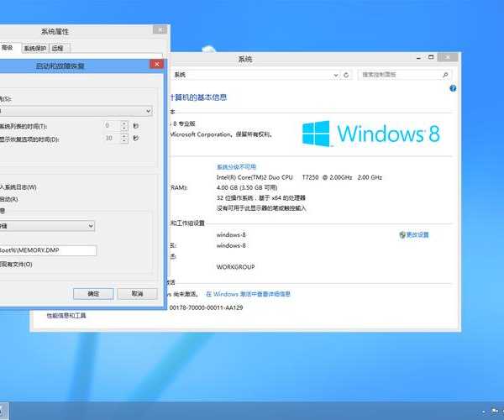Decrease the OS list display time stepper
504x420 pixels.
pyautogui.click(x=124, y=129)
